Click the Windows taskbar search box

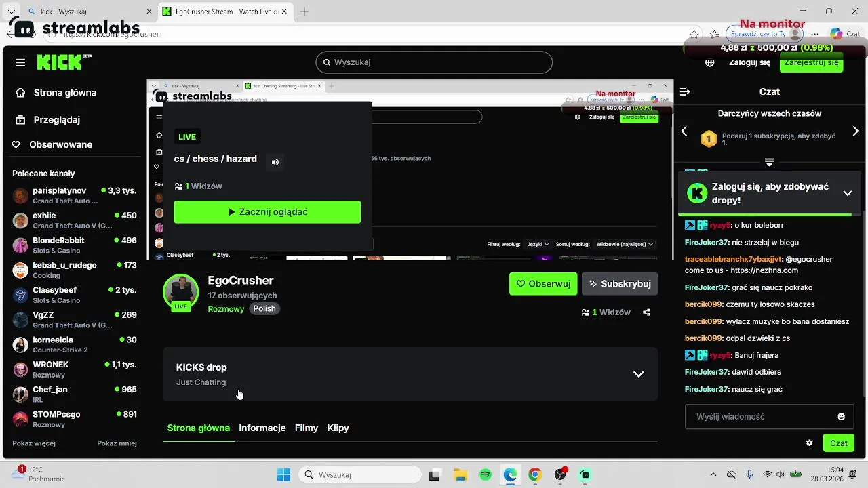pos(360,474)
